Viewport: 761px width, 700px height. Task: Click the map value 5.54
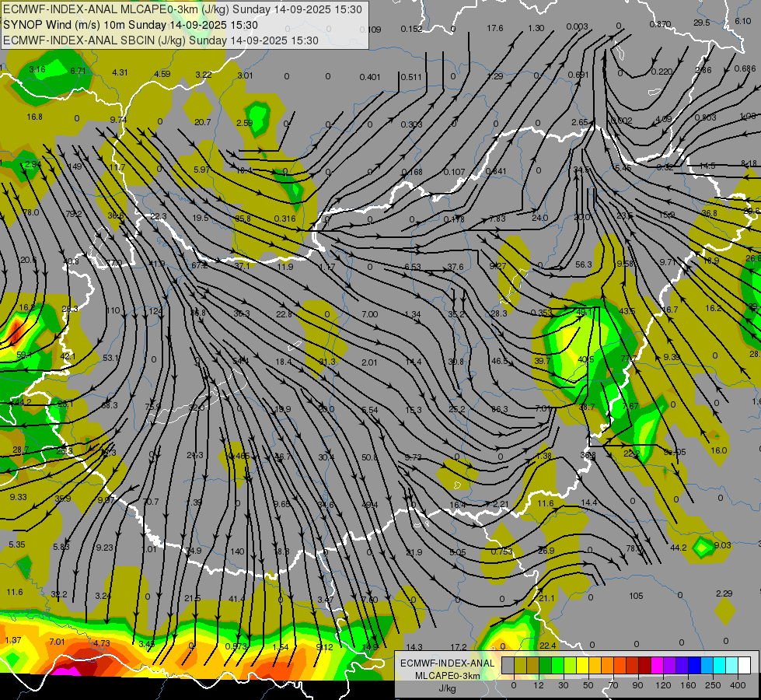pyautogui.click(x=370, y=410)
